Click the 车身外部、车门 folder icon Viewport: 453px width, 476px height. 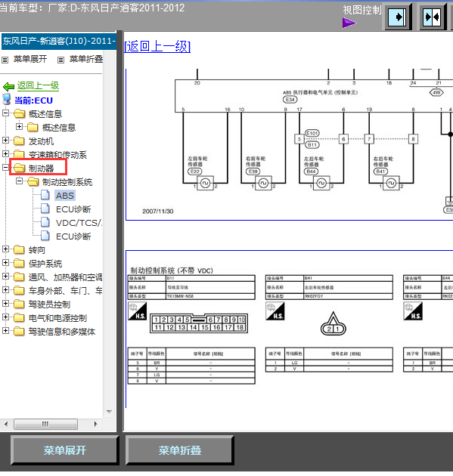tap(19, 291)
